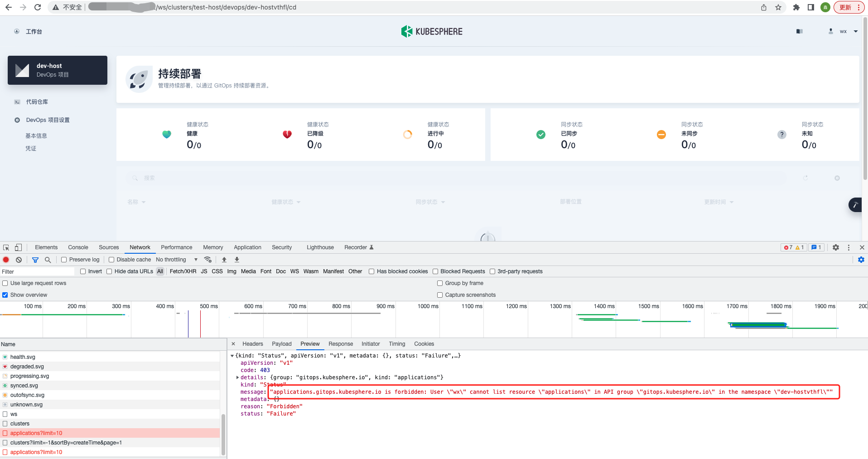868x459 pixels.
Task: Open 代码仓库 in sidebar
Action: tap(37, 102)
